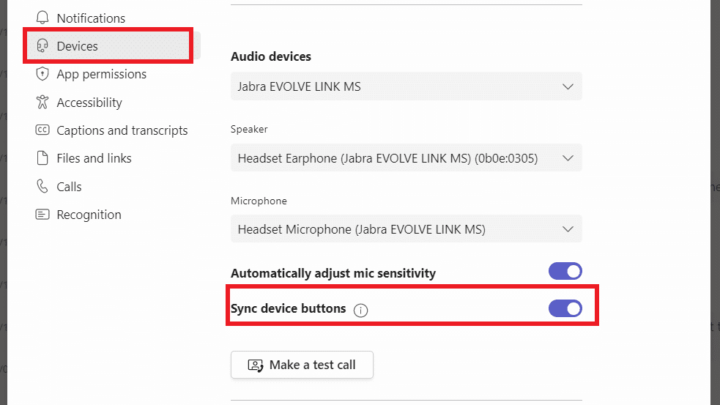Viewport: 720px width, 405px height.
Task: Click the App permissions shield icon
Action: tap(42, 74)
